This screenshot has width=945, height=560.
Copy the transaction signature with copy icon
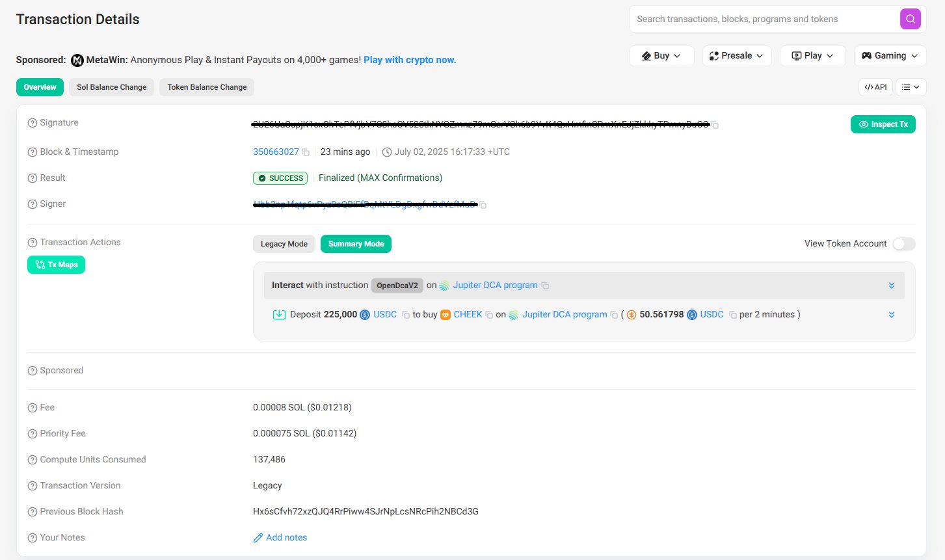[x=715, y=125]
